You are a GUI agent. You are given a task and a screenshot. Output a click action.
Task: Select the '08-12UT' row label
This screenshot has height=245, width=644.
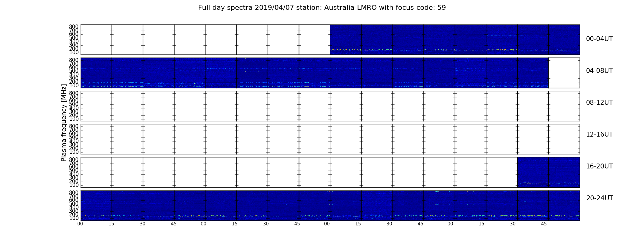599,103
